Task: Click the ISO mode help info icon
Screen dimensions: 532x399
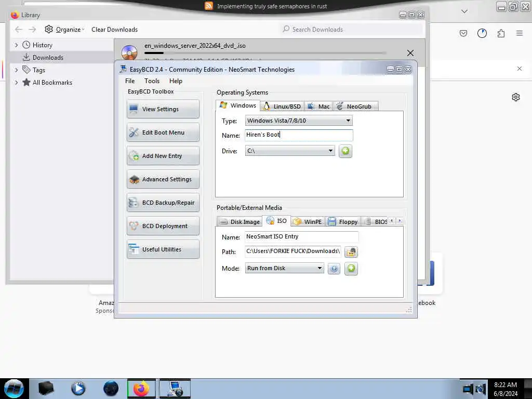Action: [x=334, y=269]
